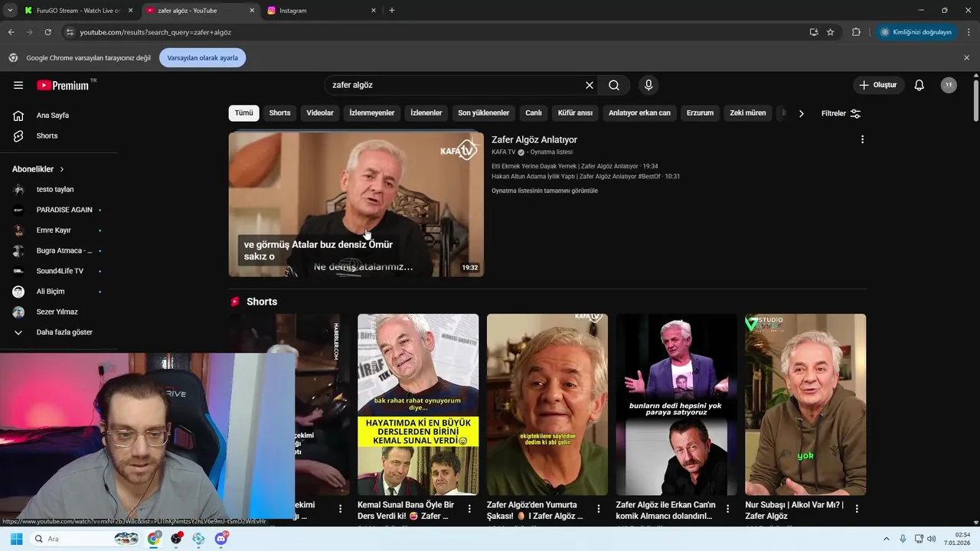
Task: Play the Zafer Algöz Anlatıyor playlist thumbnail
Action: (x=356, y=204)
